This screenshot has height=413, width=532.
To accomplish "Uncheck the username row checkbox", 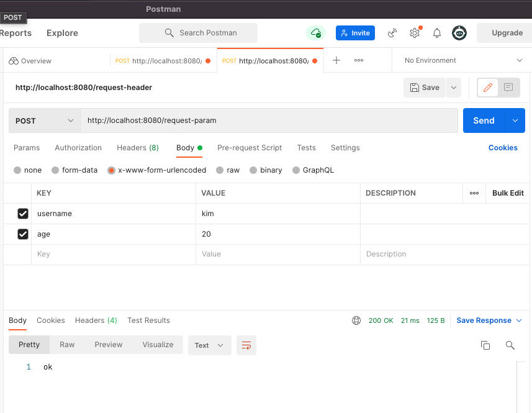I will (x=23, y=214).
